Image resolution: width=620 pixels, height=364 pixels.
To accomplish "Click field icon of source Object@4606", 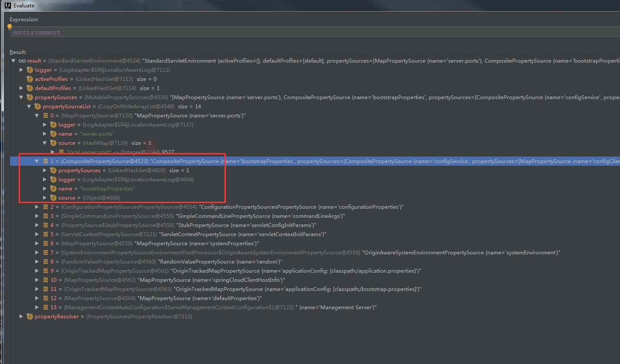I will (x=53, y=198).
